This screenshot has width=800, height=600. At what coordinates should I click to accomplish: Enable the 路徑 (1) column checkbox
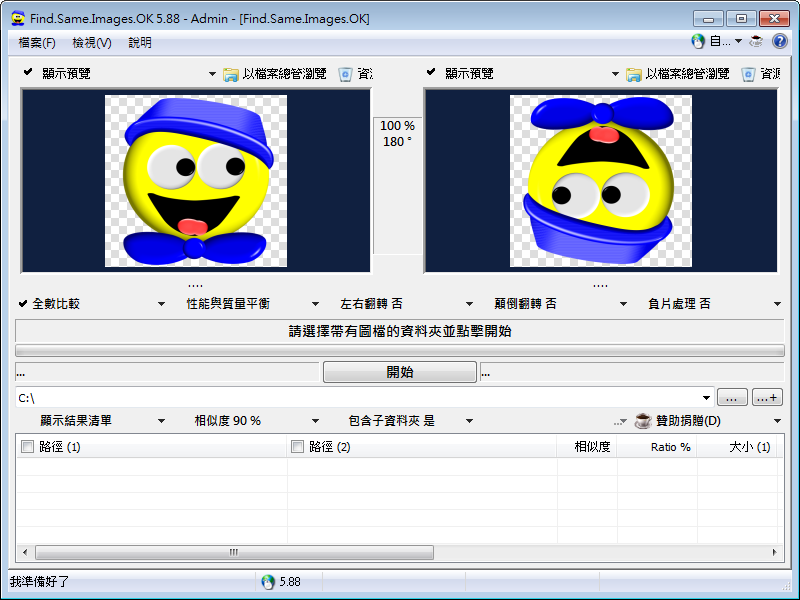tap(29, 446)
